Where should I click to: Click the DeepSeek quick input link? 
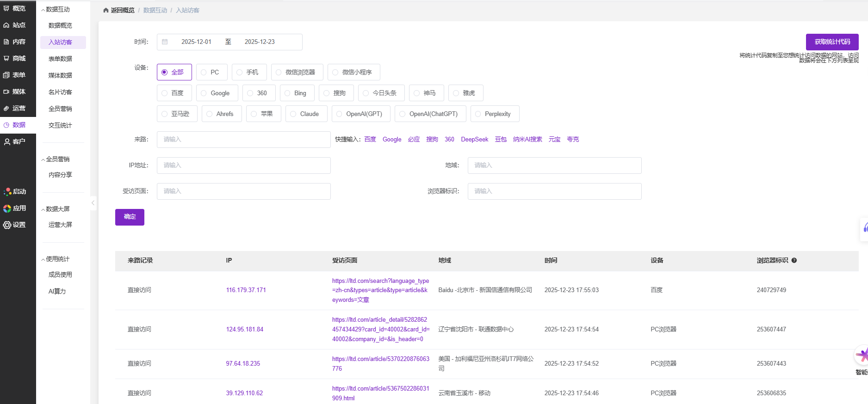click(x=474, y=139)
